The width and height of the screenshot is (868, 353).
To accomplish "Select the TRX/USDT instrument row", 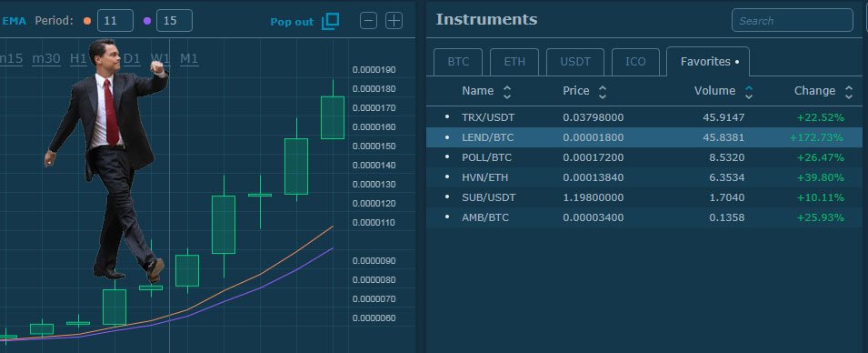I will tap(644, 117).
